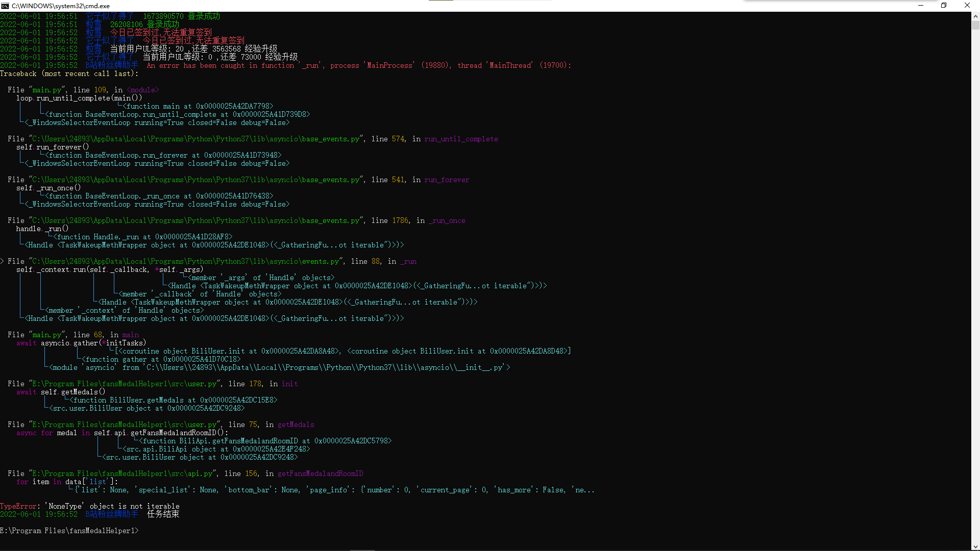Click the 'getFansMedalandRoomID' function name in api.py line
Viewport: 980px width, 551px height.
[x=320, y=473]
